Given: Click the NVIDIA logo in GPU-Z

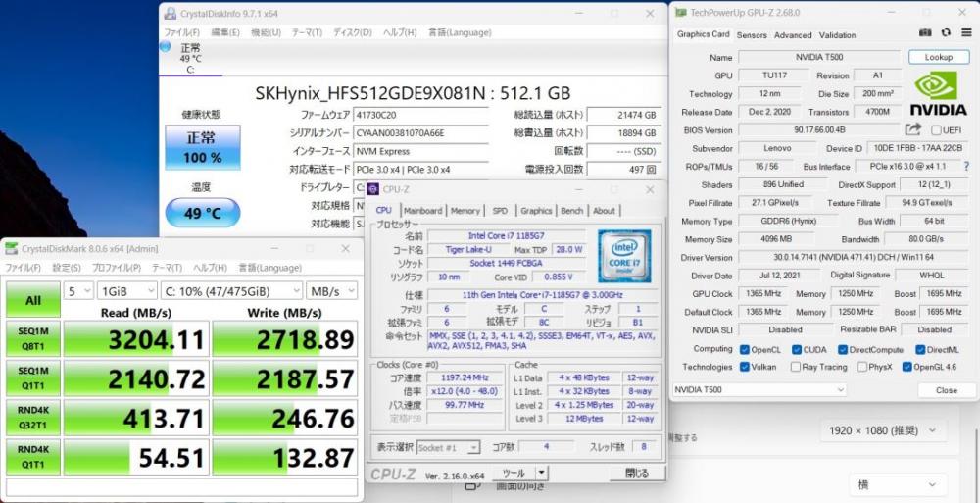Looking at the screenshot, I should [938, 94].
